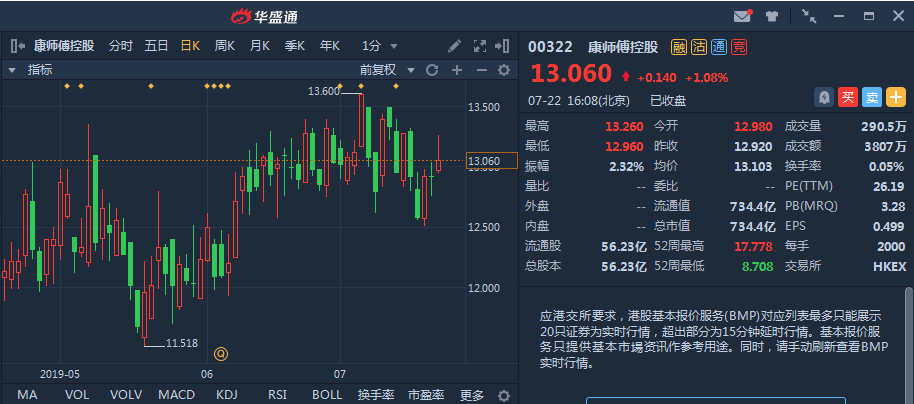
Task: Zoom in chart with plus icon
Action: click(x=457, y=70)
